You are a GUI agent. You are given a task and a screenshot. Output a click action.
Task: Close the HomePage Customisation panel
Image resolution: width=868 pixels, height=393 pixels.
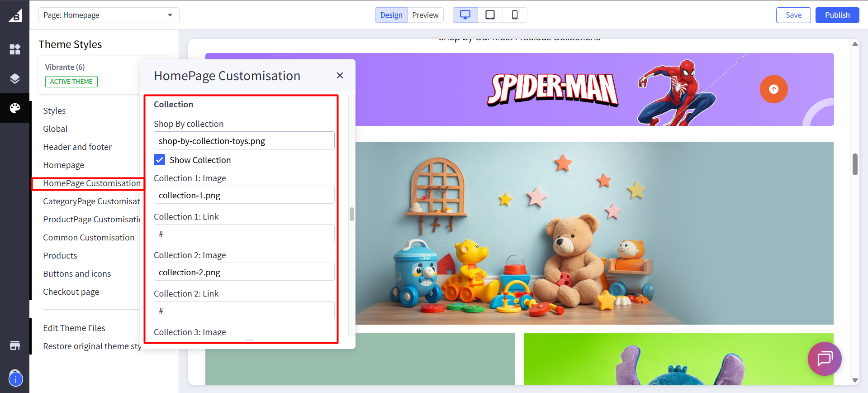pyautogui.click(x=340, y=76)
